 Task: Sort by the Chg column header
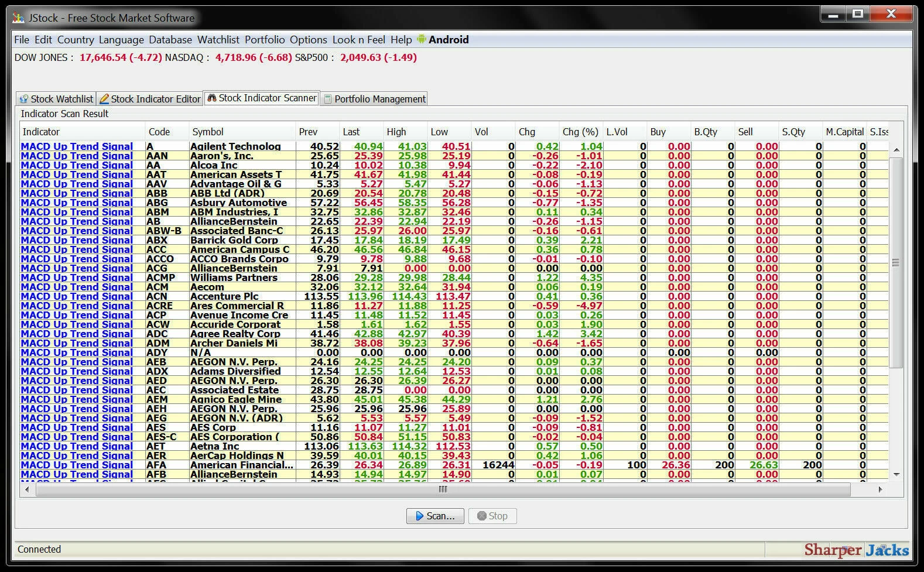tap(538, 132)
